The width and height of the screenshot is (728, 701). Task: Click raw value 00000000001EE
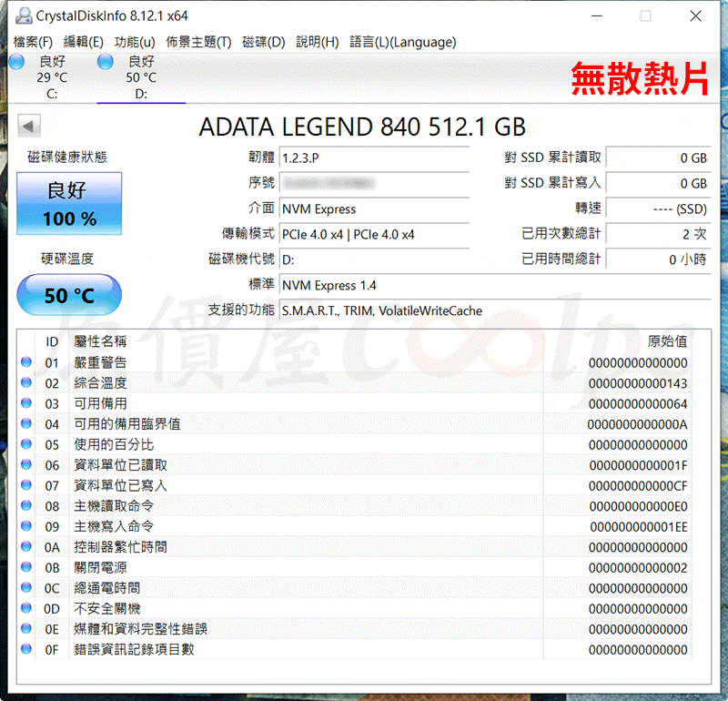(638, 527)
